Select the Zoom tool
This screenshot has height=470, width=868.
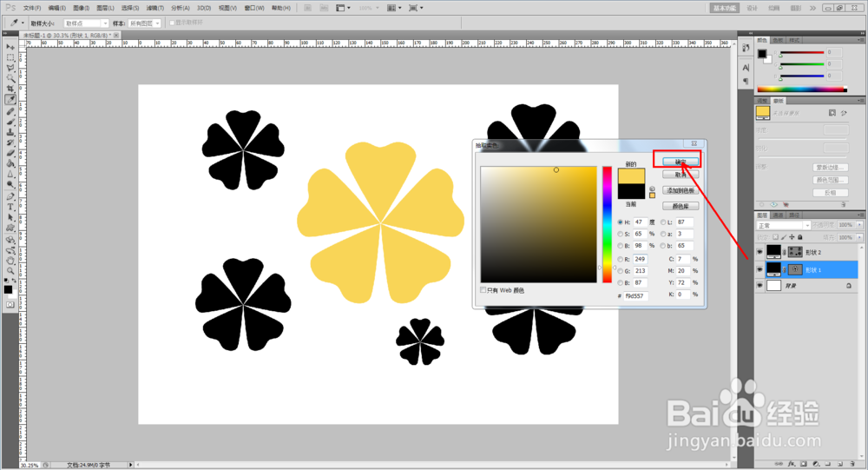[x=10, y=272]
